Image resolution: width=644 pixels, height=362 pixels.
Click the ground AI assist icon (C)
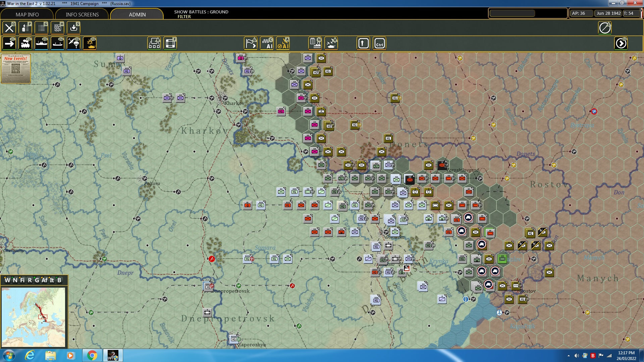pos(267,44)
